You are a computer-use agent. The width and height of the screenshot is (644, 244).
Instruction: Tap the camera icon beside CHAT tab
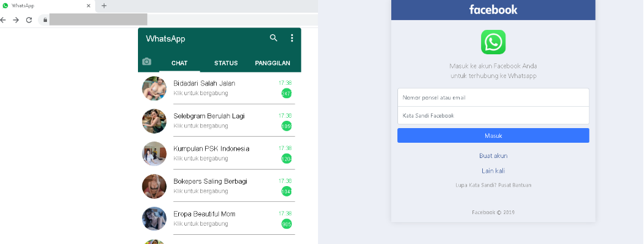coord(147,62)
